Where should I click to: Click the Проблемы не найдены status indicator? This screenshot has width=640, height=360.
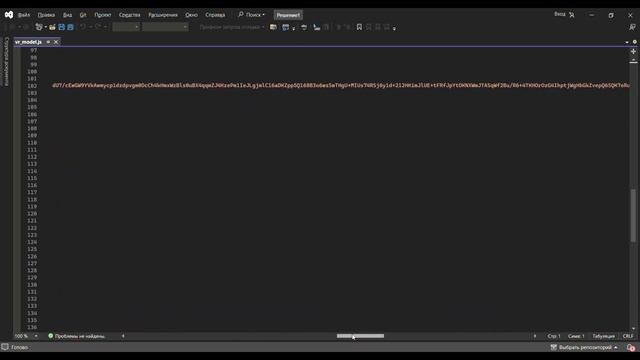pos(76,336)
